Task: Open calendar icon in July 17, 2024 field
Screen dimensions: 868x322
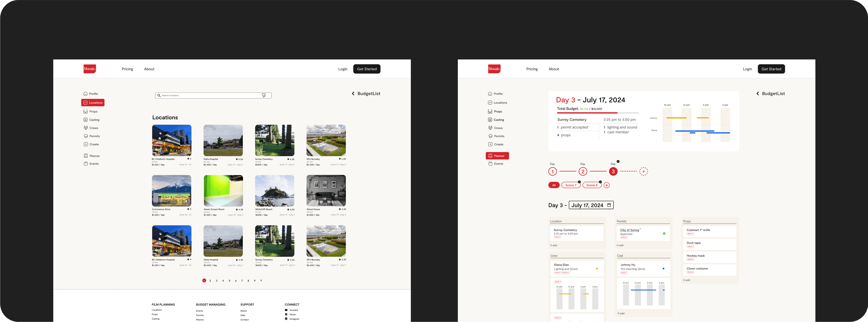Action: pos(609,205)
